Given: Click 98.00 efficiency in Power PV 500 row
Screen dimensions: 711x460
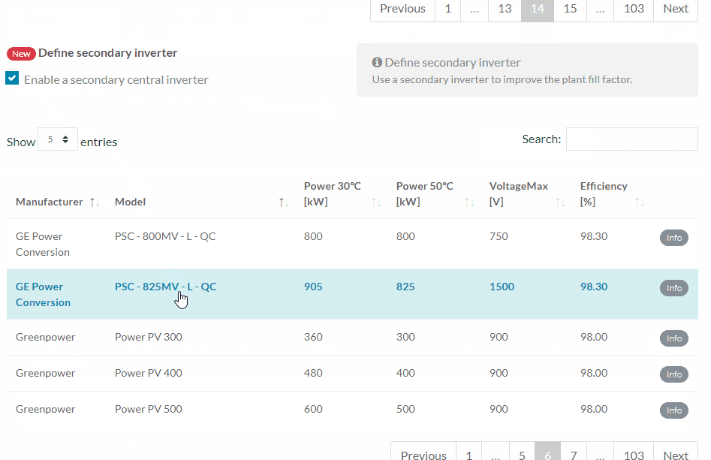Looking at the screenshot, I should point(594,409).
